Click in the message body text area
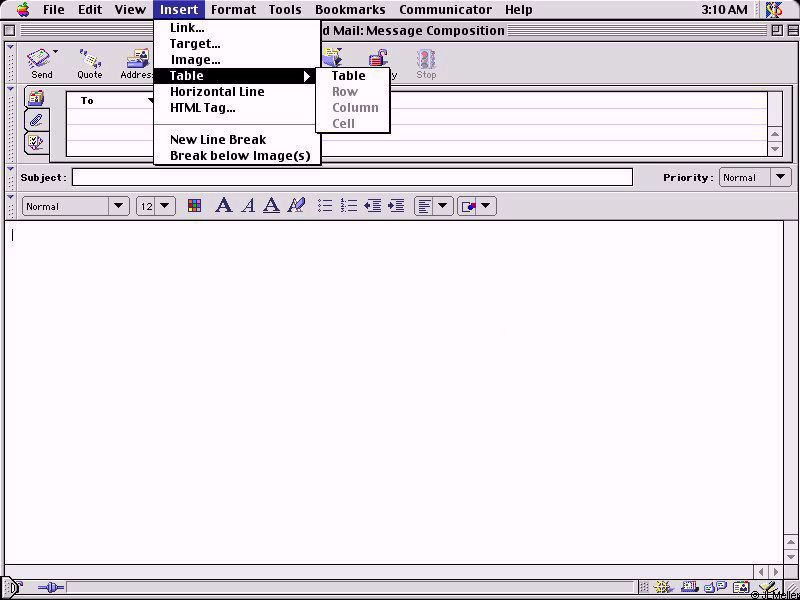 click(x=394, y=392)
